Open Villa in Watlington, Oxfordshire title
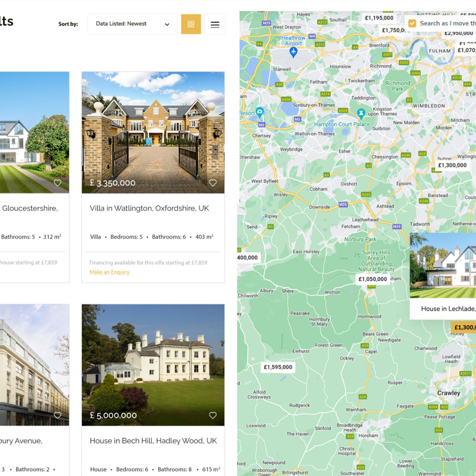This screenshot has height=476, width=476. coord(149,208)
